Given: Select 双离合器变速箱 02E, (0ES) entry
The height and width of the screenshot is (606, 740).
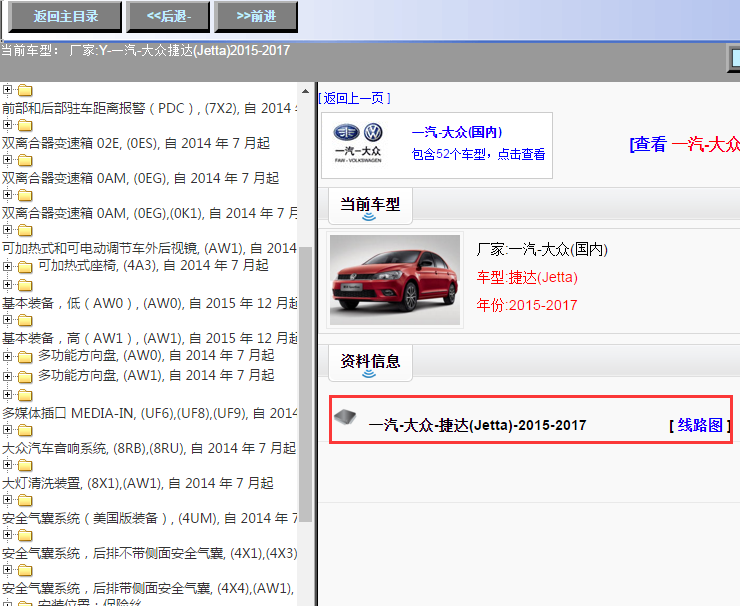Looking at the screenshot, I should (x=136, y=143).
